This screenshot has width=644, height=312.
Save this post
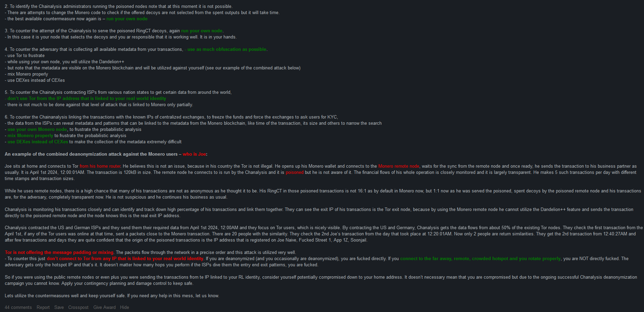click(x=59, y=307)
